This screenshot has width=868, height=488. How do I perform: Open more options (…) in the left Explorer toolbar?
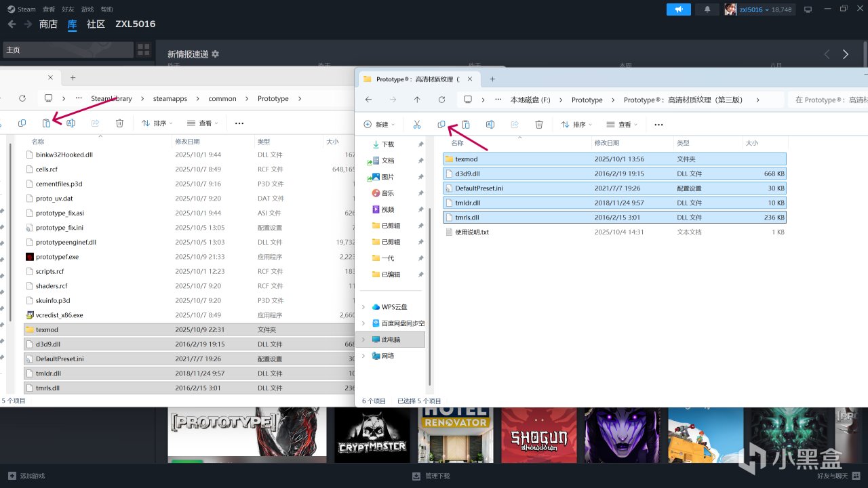(x=239, y=123)
